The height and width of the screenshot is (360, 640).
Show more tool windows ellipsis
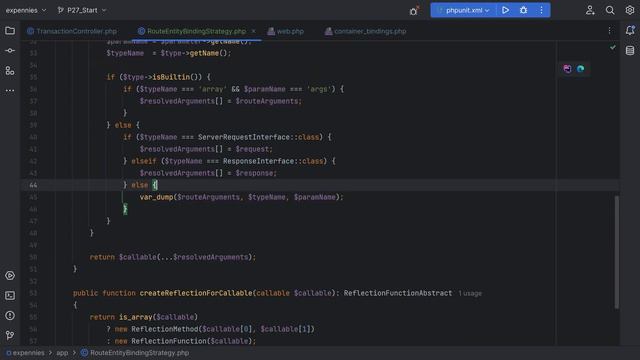pyautogui.click(x=10, y=91)
